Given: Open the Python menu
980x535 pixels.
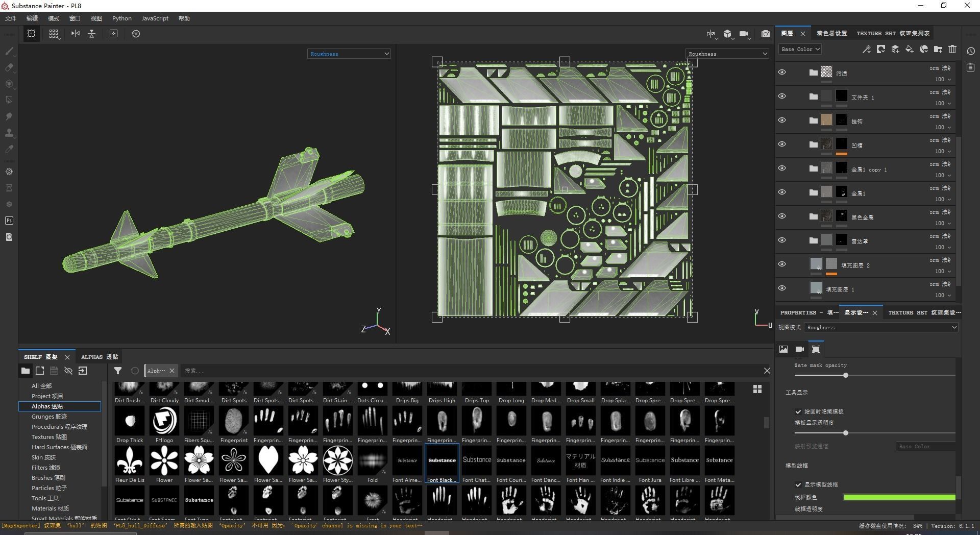Looking at the screenshot, I should click(122, 18).
